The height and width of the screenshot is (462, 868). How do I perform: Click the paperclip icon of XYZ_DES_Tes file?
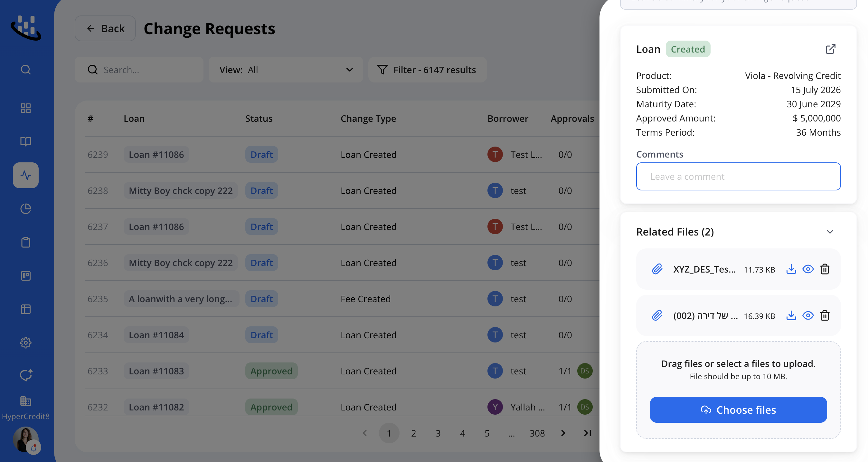pyautogui.click(x=657, y=269)
